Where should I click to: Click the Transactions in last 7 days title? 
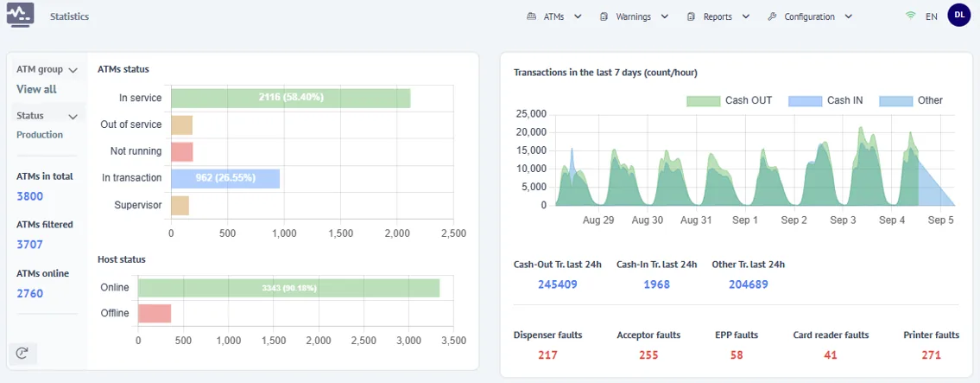pyautogui.click(x=605, y=73)
